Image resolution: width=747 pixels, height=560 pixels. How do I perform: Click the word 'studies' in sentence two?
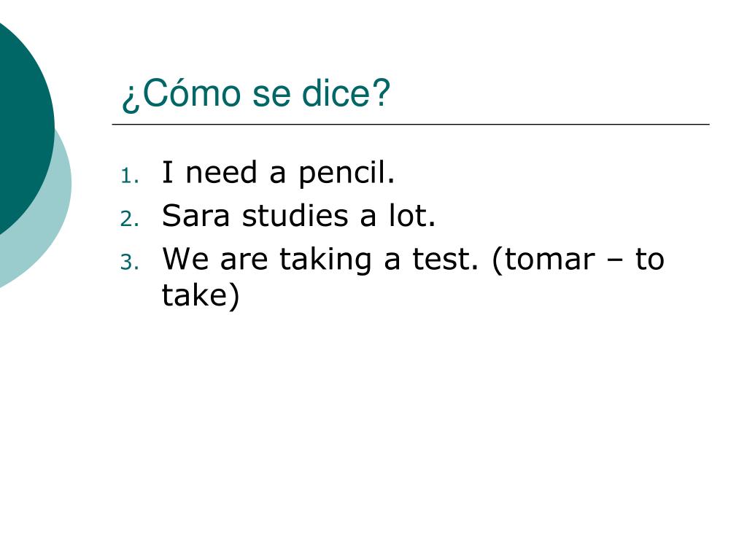tap(295, 215)
